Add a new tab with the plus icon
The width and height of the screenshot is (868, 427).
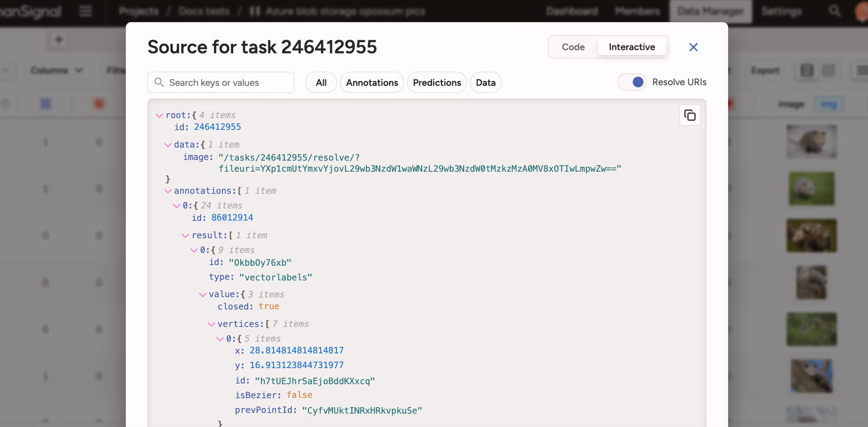click(59, 39)
